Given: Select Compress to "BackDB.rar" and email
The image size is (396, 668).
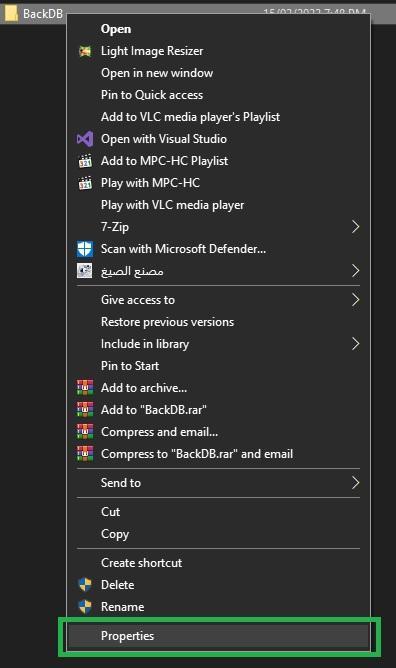Looking at the screenshot, I should point(218,454).
